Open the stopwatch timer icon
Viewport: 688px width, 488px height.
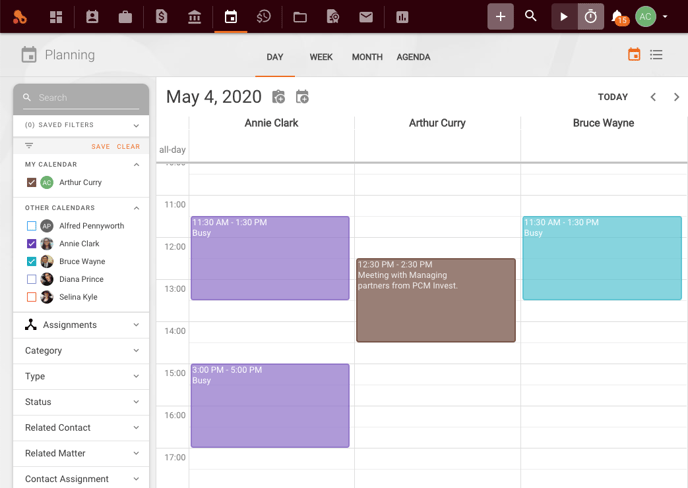pyautogui.click(x=591, y=17)
